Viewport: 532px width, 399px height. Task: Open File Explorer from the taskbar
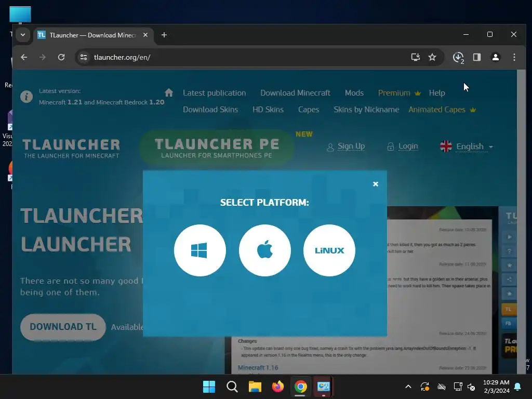(255, 387)
